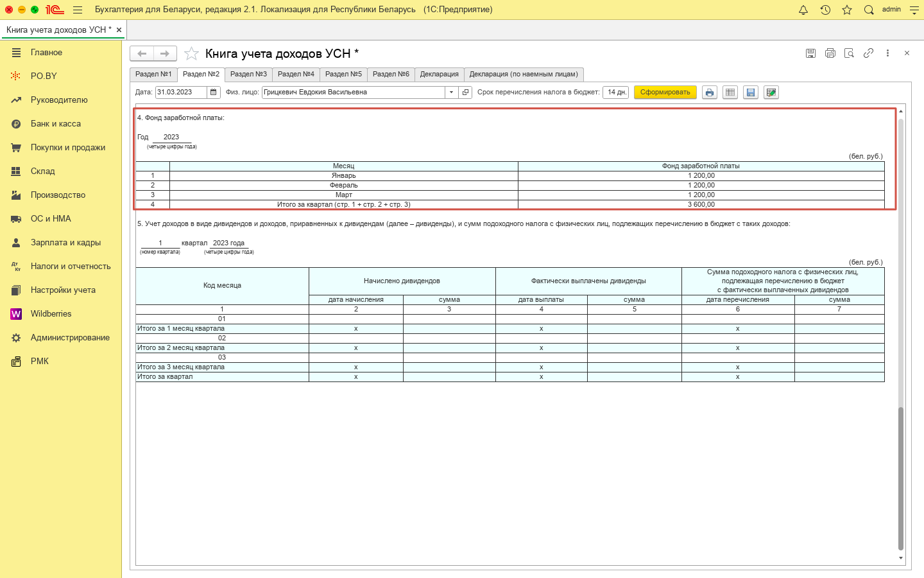The height and width of the screenshot is (578, 924).
Task: Switch to the Раздел №3 tab
Action: (x=248, y=74)
